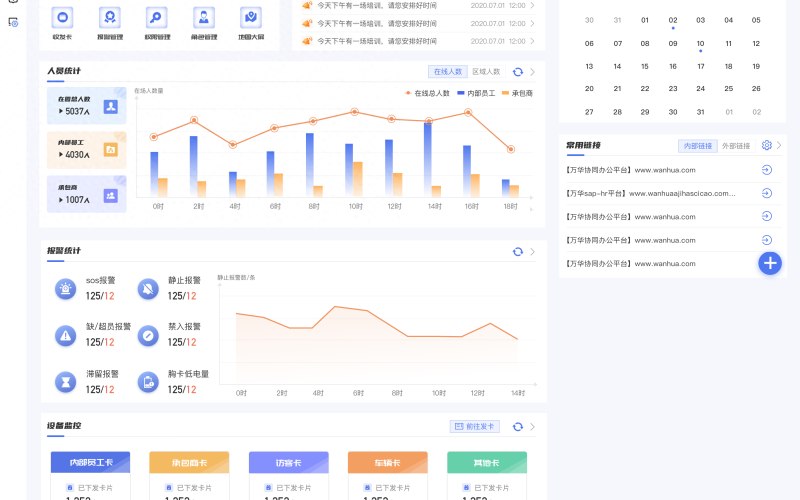Click the 内部员工 4030 orange icon
800x500 pixels.
click(x=111, y=149)
